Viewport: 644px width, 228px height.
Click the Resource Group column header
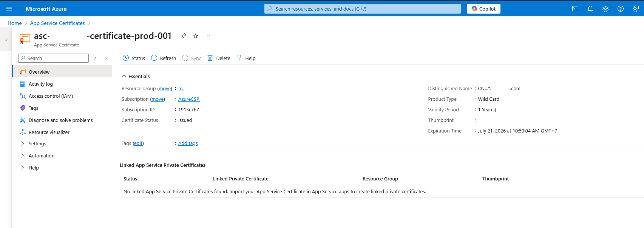coord(380,179)
